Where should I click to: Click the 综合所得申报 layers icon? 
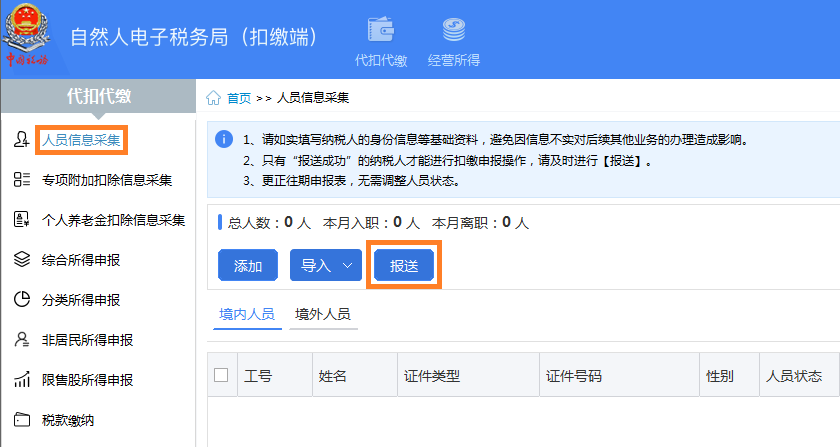[21, 259]
